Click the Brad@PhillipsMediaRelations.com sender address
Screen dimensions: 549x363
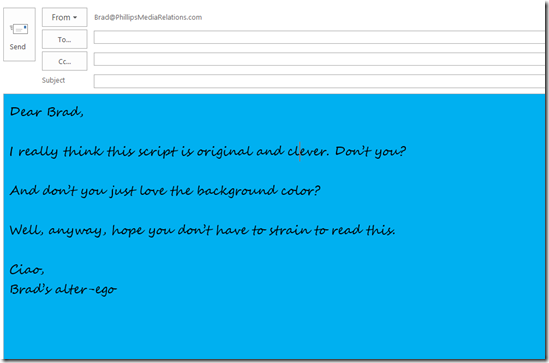coord(148,17)
